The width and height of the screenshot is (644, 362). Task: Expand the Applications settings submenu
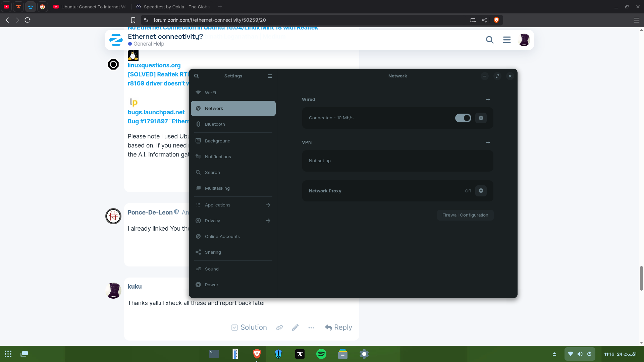[268, 205]
